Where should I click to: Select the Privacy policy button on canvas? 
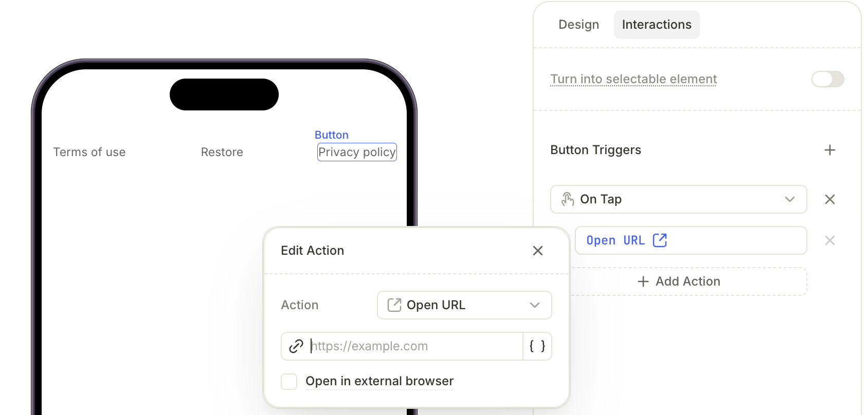(x=357, y=152)
